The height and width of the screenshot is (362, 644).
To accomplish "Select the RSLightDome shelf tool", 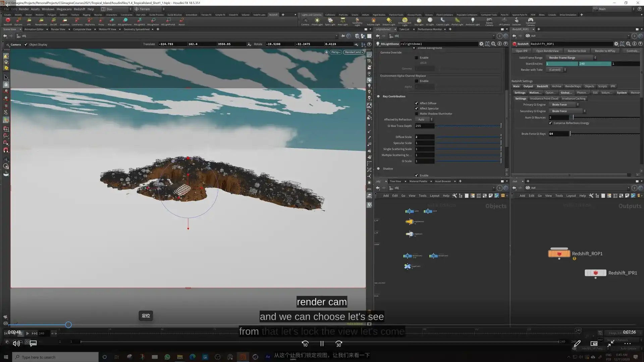I will (x=125, y=21).
